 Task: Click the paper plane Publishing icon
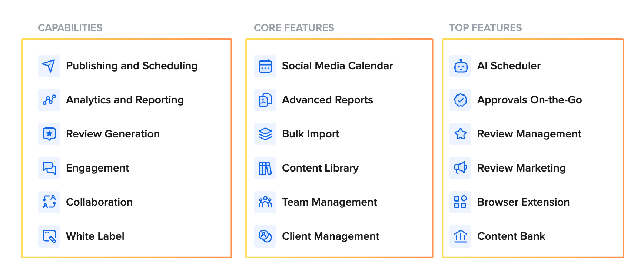coord(49,66)
